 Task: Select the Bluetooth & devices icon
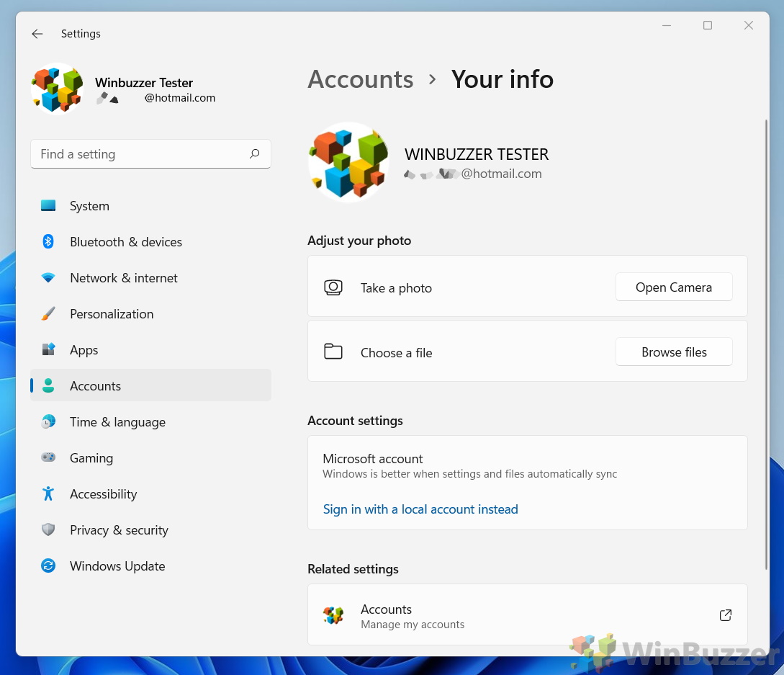pos(48,242)
